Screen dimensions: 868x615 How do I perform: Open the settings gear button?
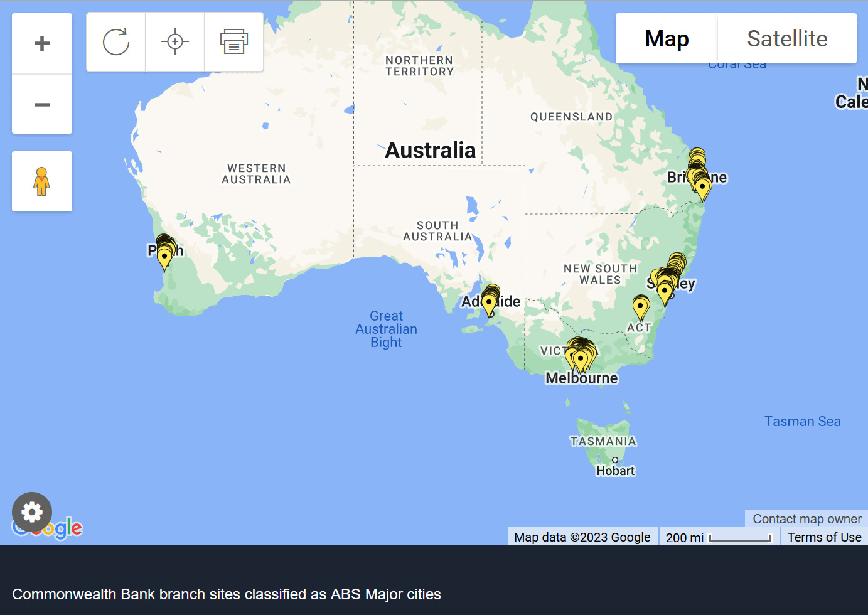click(32, 512)
